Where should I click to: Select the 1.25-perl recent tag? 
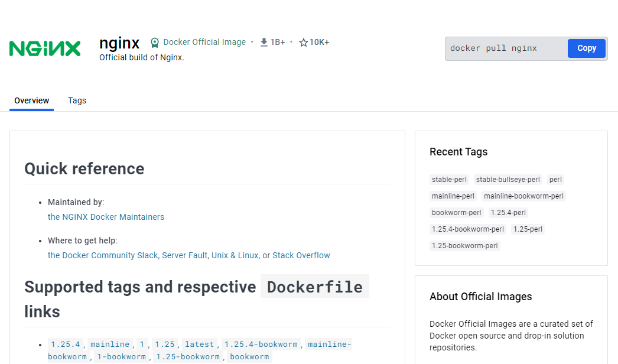point(528,229)
